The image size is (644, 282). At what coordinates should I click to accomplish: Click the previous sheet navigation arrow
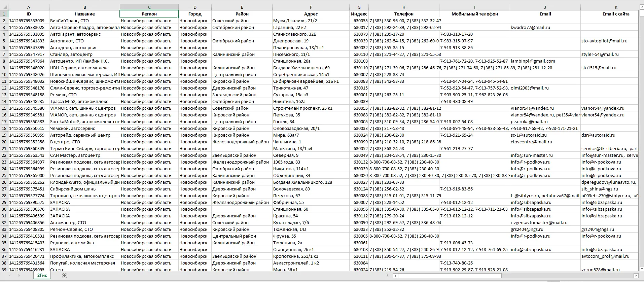click(x=9, y=276)
